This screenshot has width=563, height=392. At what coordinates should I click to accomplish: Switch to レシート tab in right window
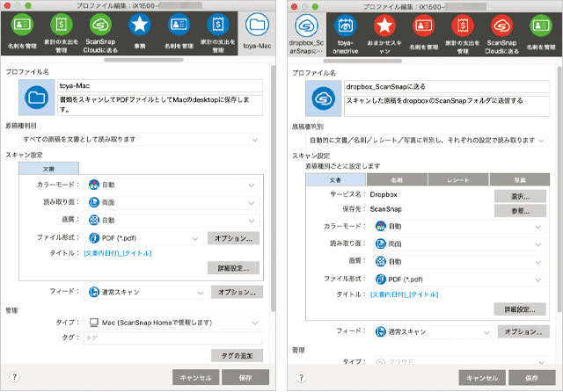click(458, 179)
